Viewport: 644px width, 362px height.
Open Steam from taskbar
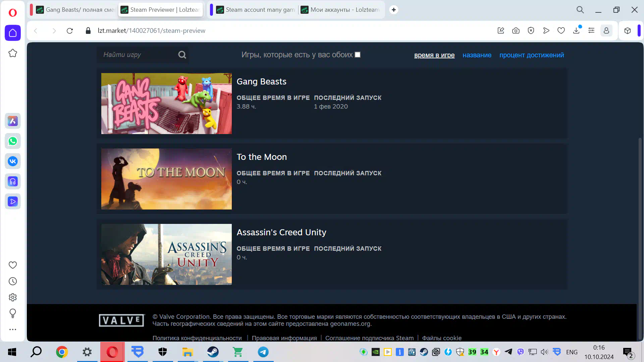click(x=213, y=352)
